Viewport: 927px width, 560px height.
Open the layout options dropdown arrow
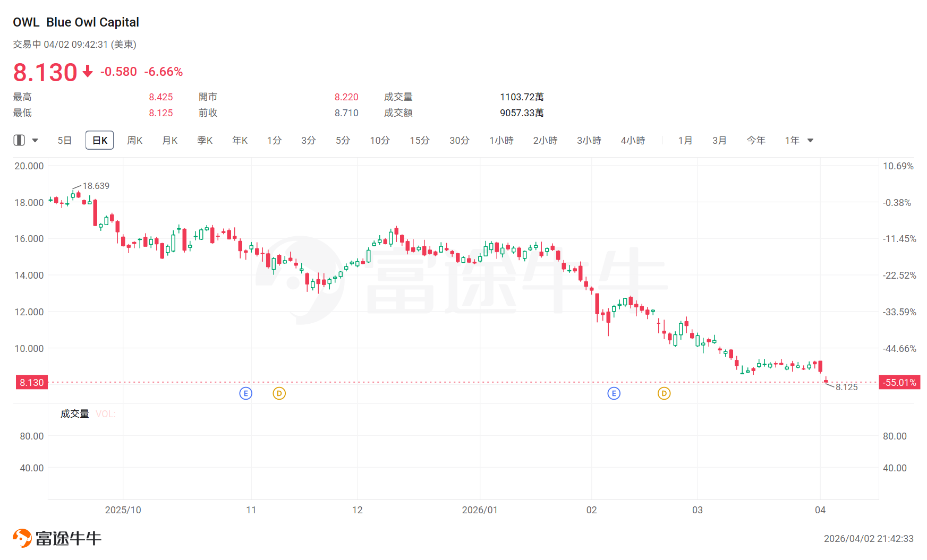[x=35, y=141]
